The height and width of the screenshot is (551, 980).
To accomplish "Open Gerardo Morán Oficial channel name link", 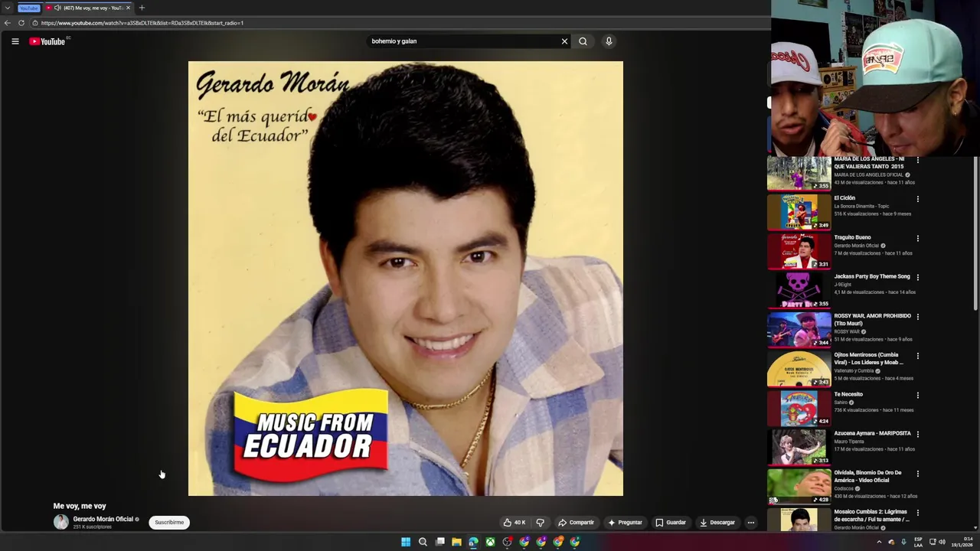I will (x=103, y=519).
